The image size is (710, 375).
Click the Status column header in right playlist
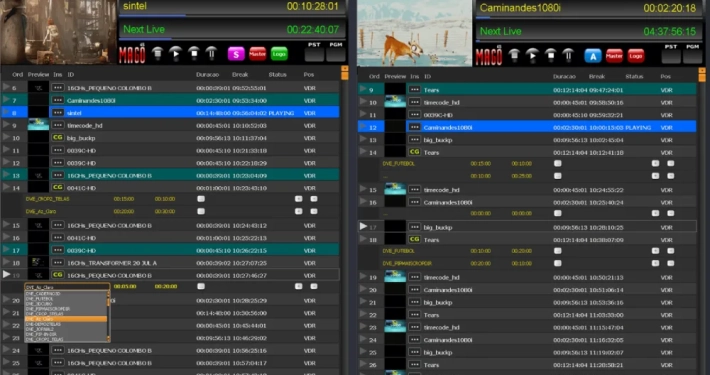[634, 77]
